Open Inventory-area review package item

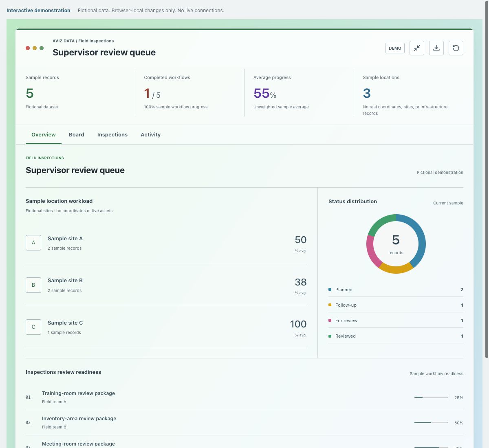(244, 423)
